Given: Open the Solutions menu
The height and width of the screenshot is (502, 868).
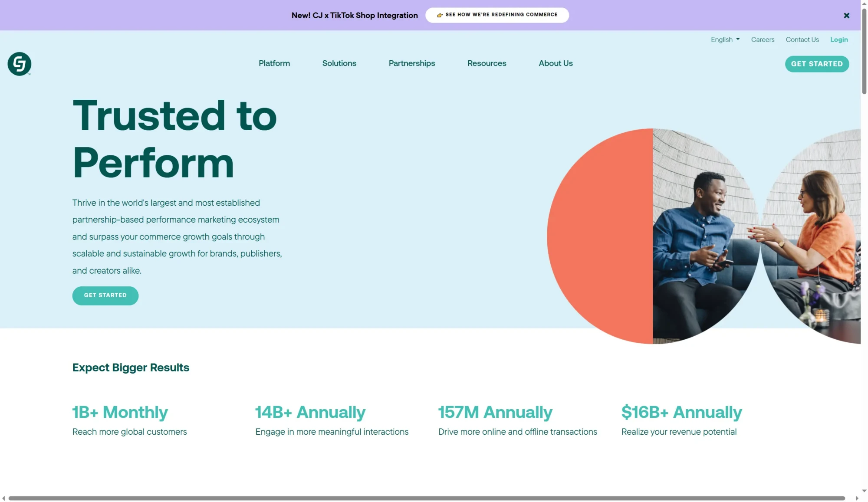Looking at the screenshot, I should coord(339,63).
